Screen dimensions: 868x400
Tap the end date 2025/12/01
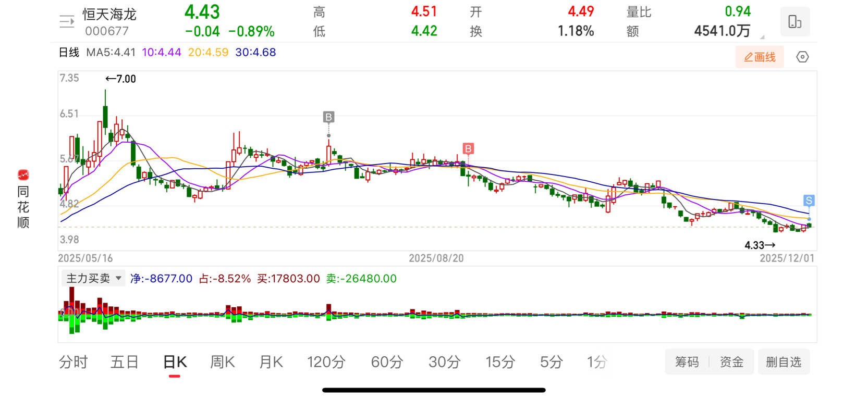click(787, 258)
